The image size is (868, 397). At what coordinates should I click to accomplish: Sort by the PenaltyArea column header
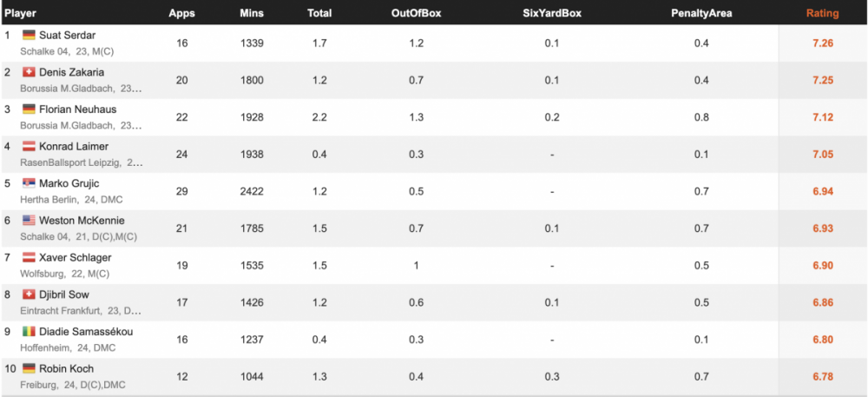(x=701, y=13)
